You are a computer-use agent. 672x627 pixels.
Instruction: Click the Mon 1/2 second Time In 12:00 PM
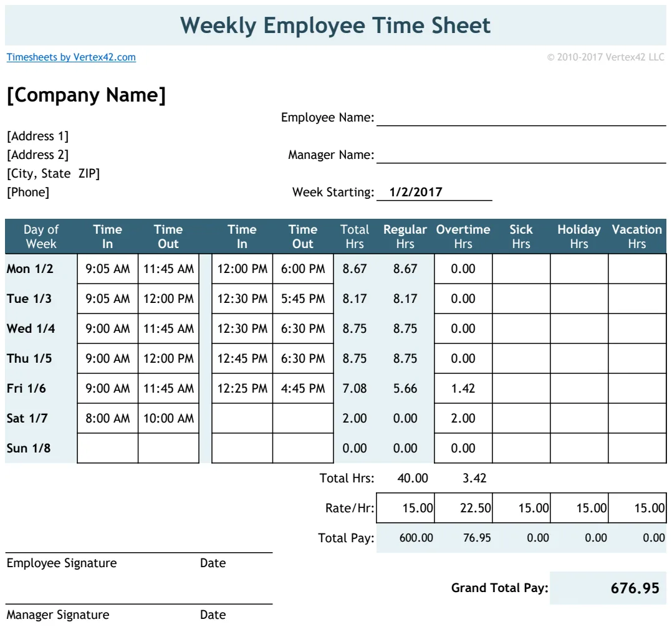pyautogui.click(x=242, y=269)
